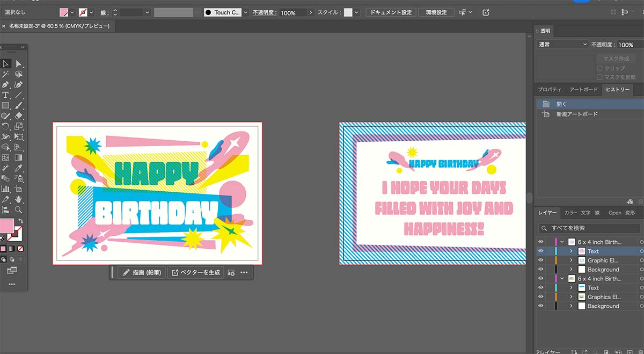Expand the bottom Background layer
This screenshot has width=644, height=354.
(x=571, y=306)
